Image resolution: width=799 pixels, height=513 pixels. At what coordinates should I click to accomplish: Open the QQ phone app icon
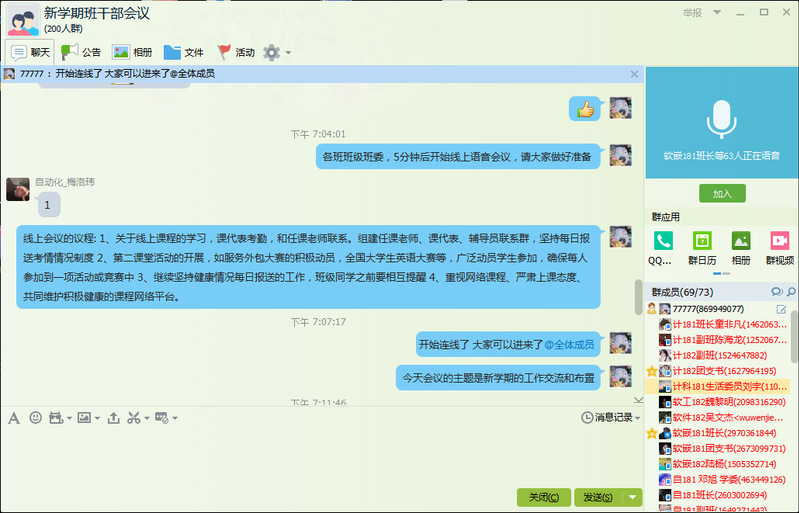[x=662, y=247]
